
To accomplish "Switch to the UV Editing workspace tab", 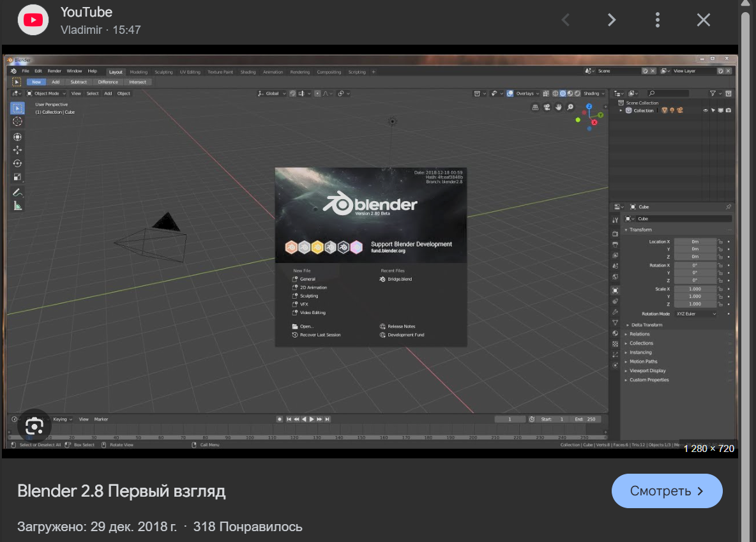I will [x=190, y=72].
